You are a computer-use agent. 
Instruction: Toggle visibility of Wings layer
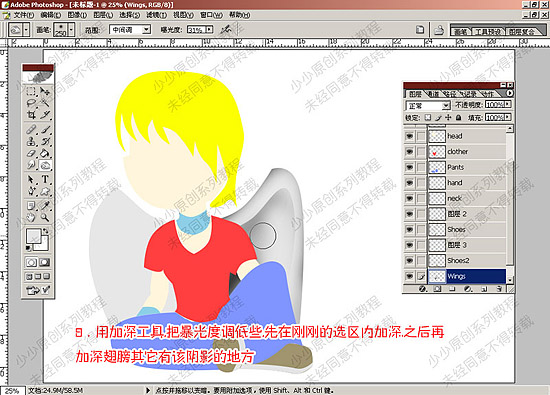point(409,276)
